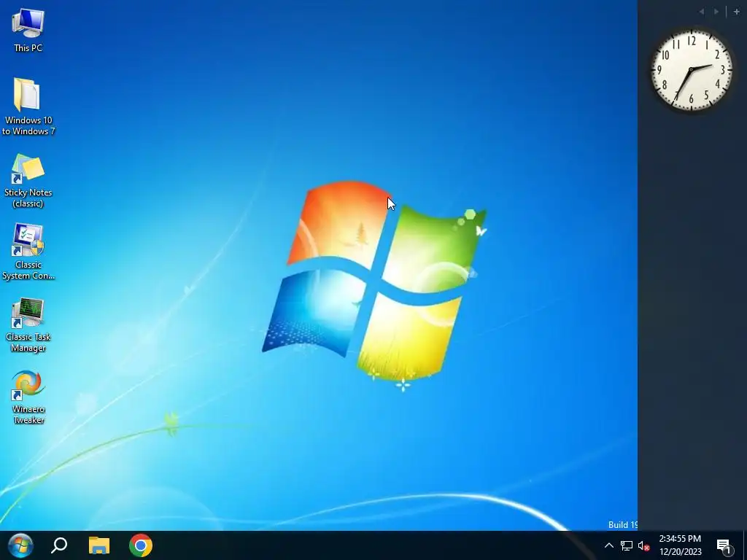Viewport: 747px width, 560px height.
Task: Select the Sticky Notes (classic) shortcut
Action: click(x=28, y=181)
